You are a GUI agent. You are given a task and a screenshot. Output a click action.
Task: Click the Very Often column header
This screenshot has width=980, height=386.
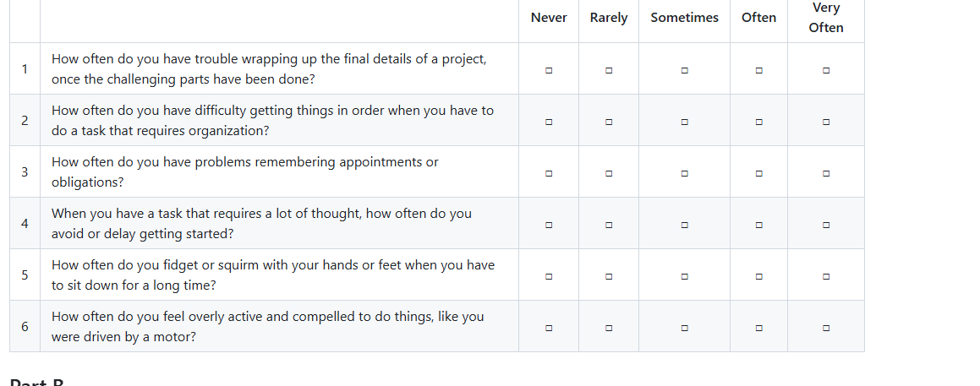tap(825, 18)
